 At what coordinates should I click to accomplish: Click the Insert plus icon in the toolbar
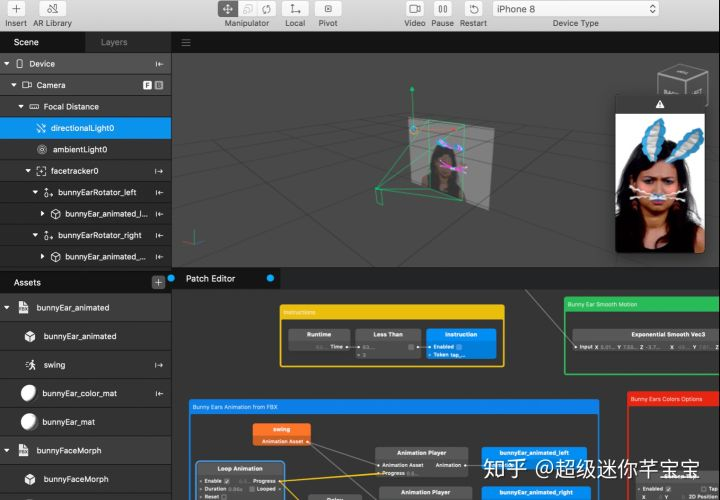click(x=16, y=9)
